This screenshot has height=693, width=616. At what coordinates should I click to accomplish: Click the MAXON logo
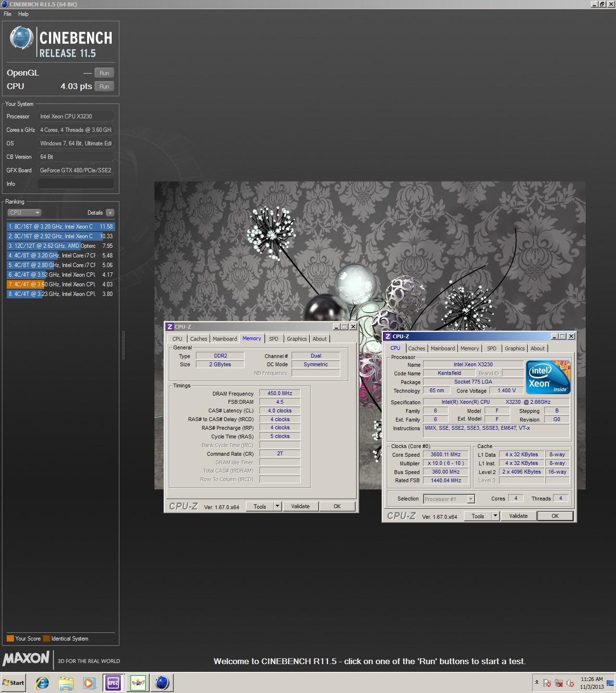point(26,658)
